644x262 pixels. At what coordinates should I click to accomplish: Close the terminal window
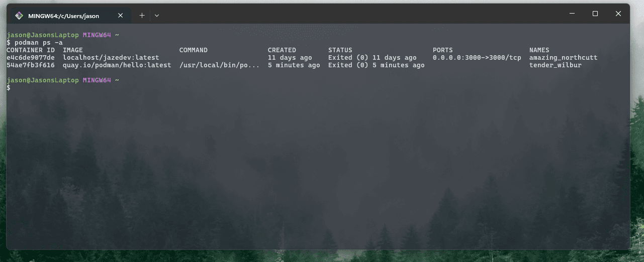pos(618,14)
